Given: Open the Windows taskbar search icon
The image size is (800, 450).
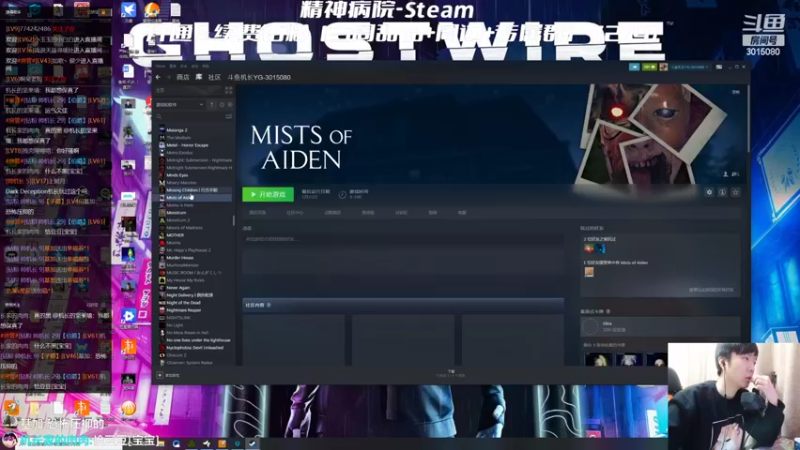Looking at the screenshot, I should (x=176, y=444).
